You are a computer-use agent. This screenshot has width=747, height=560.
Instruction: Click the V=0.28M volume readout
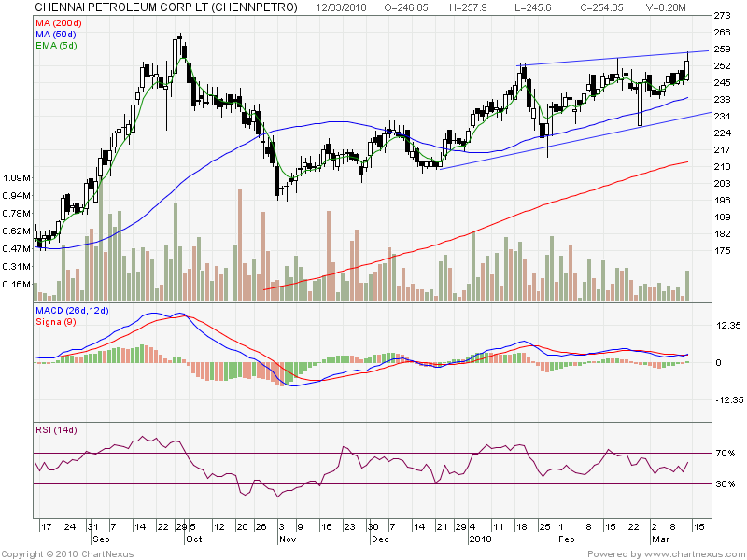click(665, 9)
